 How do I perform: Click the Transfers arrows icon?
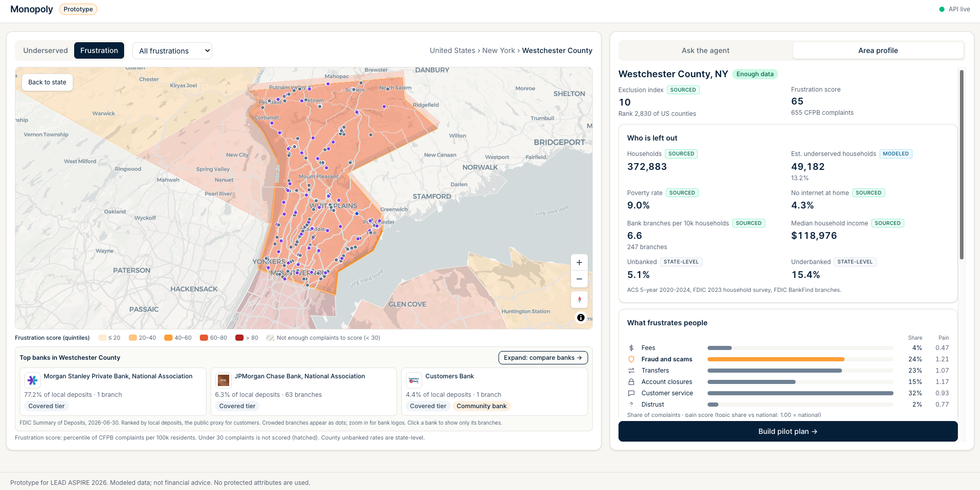click(x=631, y=371)
